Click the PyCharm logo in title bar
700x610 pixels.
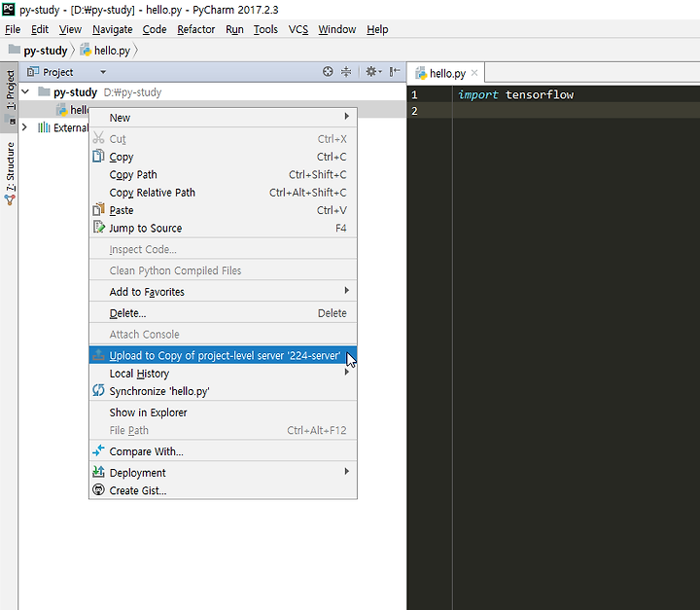9,9
